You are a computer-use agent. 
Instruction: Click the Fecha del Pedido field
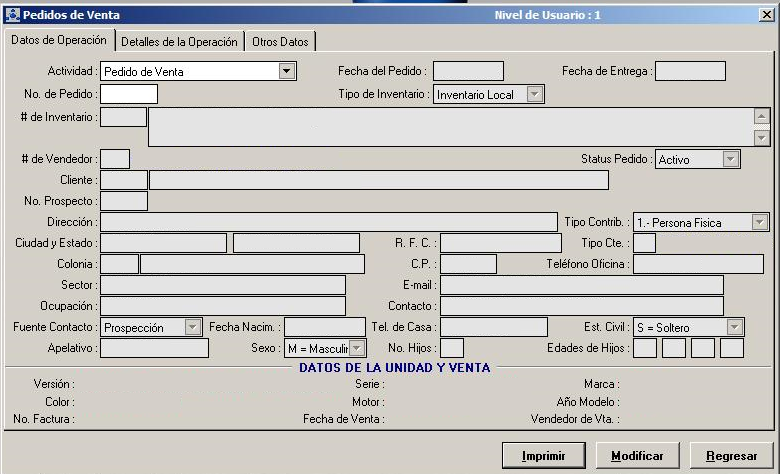(467, 71)
